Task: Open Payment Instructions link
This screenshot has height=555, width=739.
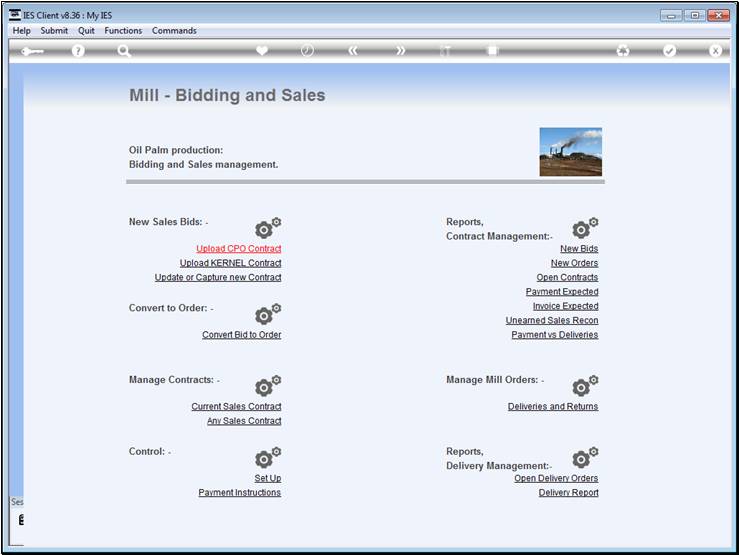Action: tap(239, 492)
